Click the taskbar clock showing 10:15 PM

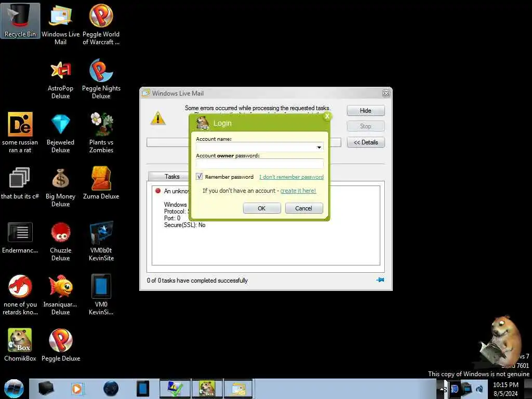click(506, 389)
